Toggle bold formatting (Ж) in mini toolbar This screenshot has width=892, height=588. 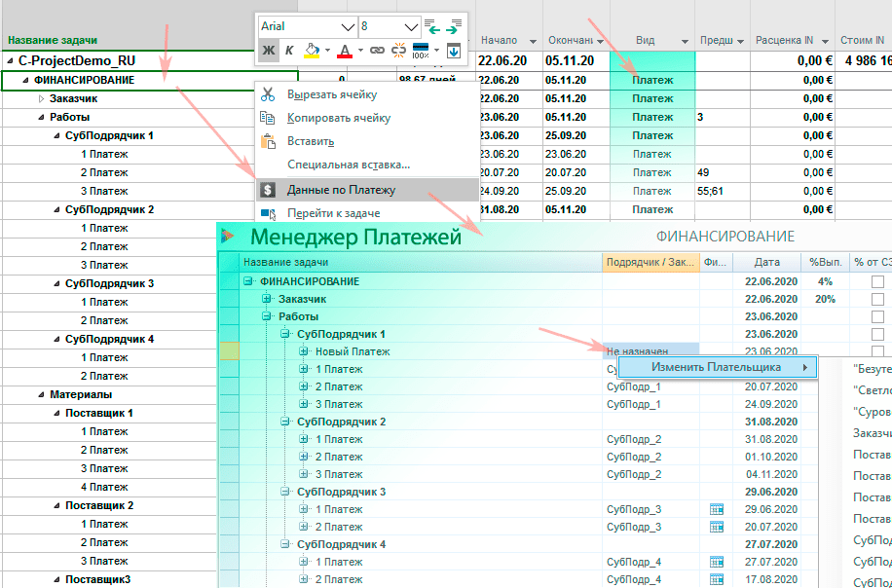point(269,50)
